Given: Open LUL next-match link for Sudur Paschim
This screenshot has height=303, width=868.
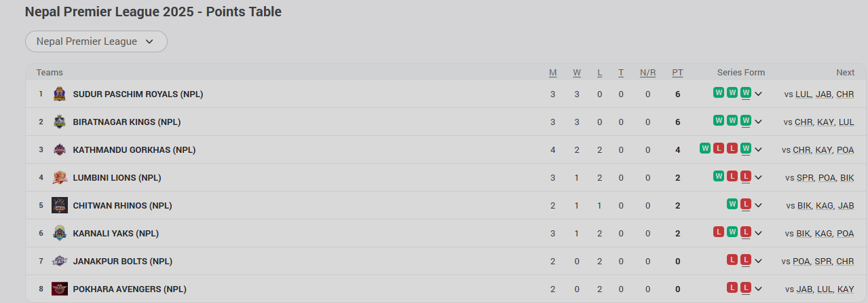Looking at the screenshot, I should [x=803, y=94].
